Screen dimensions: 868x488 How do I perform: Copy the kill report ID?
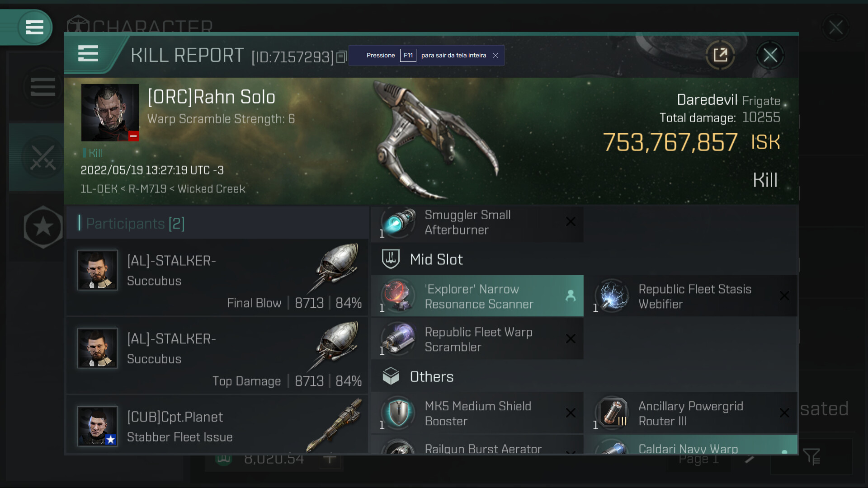pyautogui.click(x=341, y=57)
